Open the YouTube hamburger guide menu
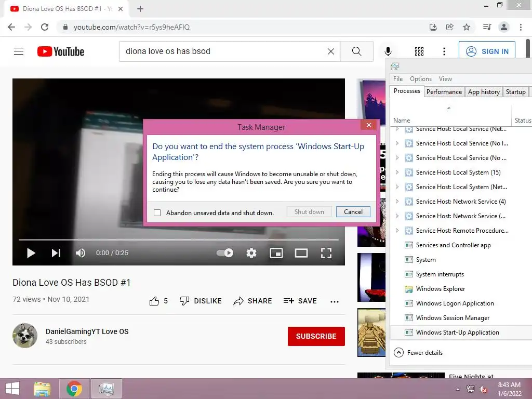Viewport: 532px width, 399px height. click(19, 51)
